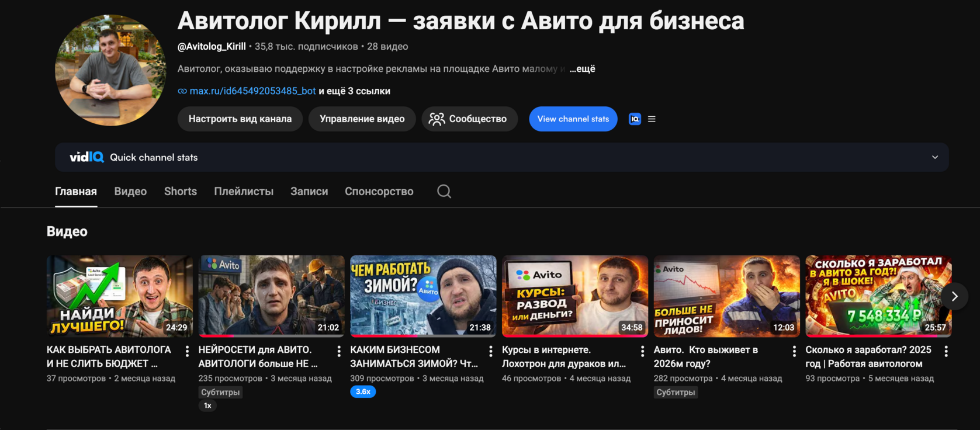Click Настроить вид канала button
This screenshot has width=980, height=430.
[240, 119]
